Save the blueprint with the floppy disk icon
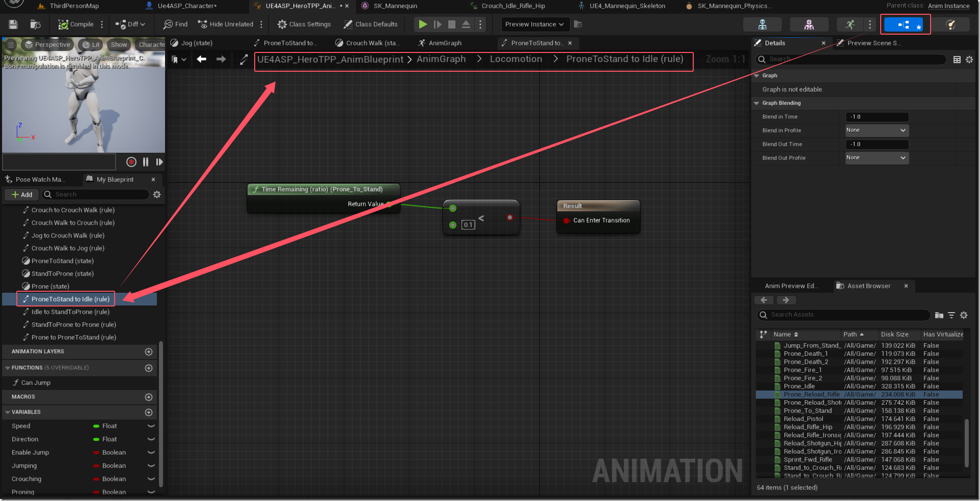 13,24
